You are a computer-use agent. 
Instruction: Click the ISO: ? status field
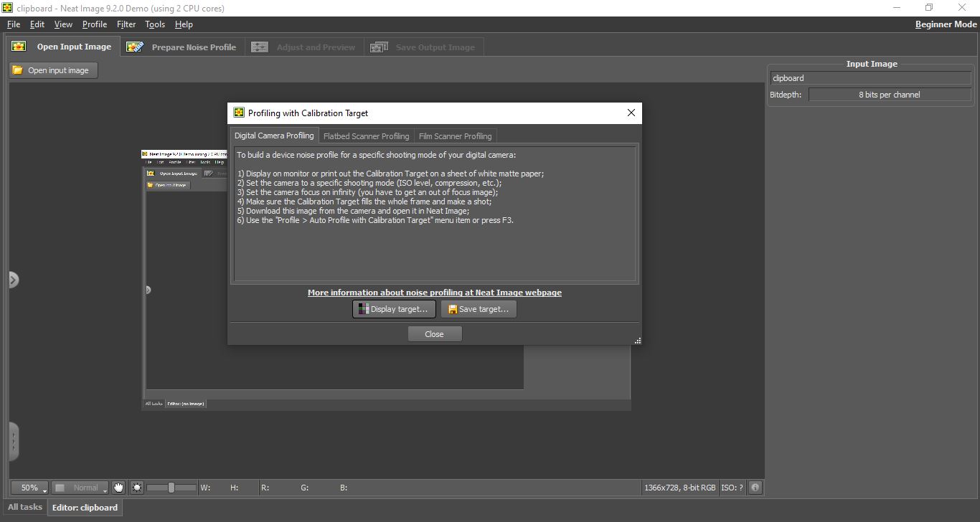pyautogui.click(x=732, y=488)
